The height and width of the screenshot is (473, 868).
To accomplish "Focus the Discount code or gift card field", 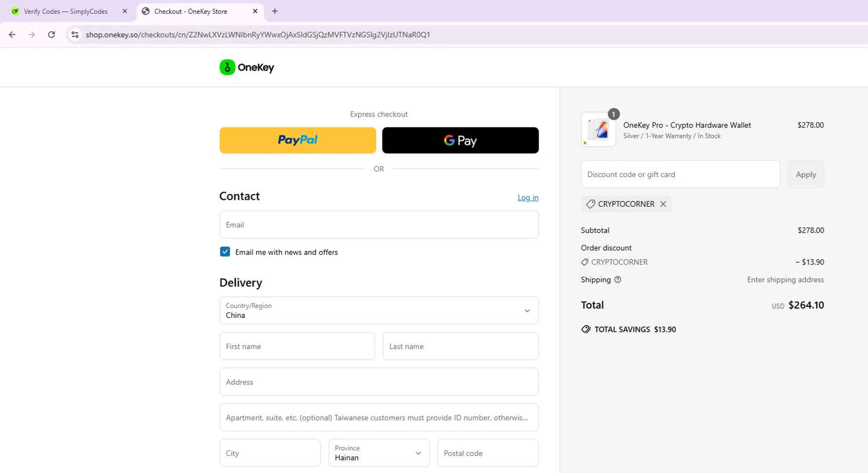I will (x=681, y=174).
